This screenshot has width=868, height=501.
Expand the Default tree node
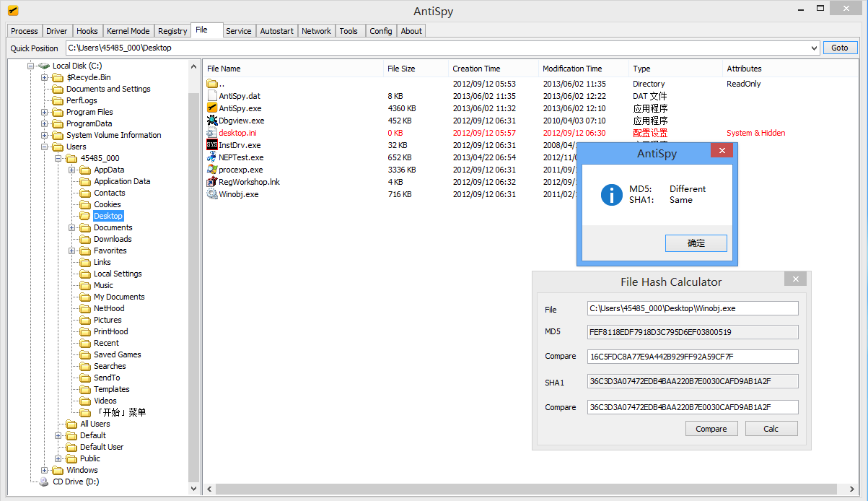click(x=58, y=435)
